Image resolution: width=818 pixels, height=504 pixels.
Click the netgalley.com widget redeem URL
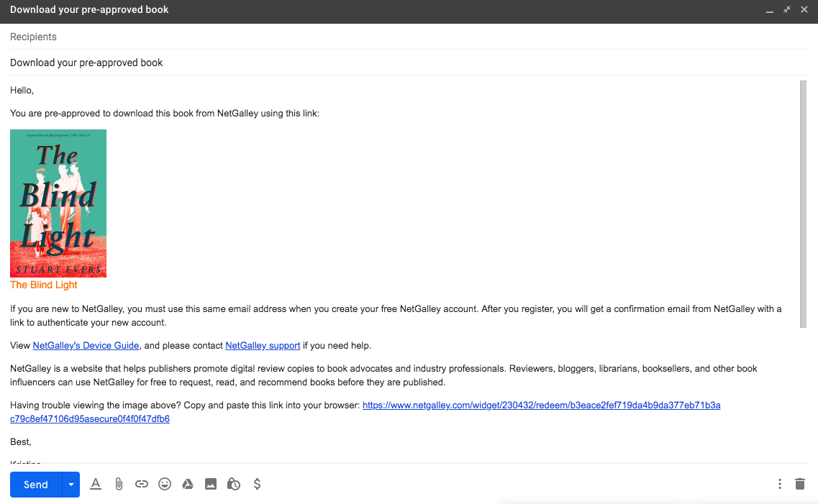coord(541,406)
